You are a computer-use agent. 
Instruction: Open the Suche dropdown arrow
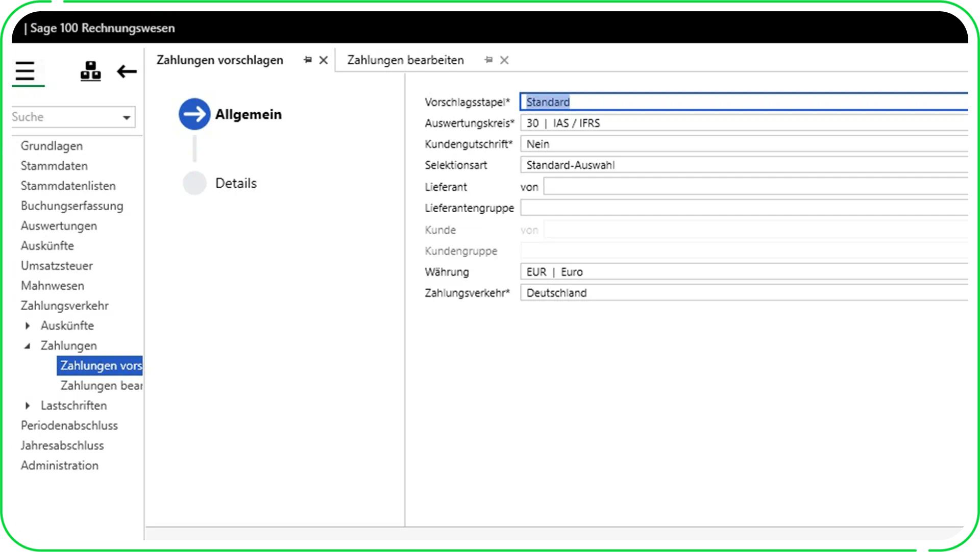127,118
